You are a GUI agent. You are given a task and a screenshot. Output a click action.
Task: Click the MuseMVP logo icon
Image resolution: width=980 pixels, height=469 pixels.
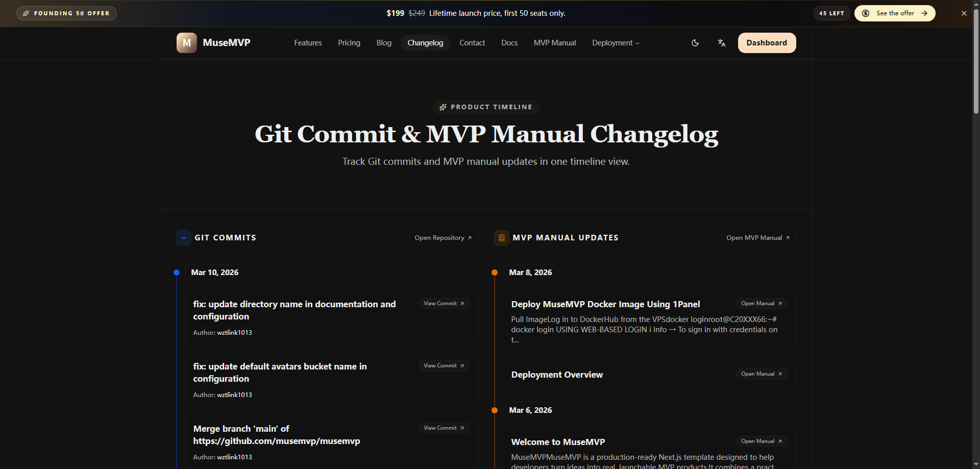click(x=186, y=43)
